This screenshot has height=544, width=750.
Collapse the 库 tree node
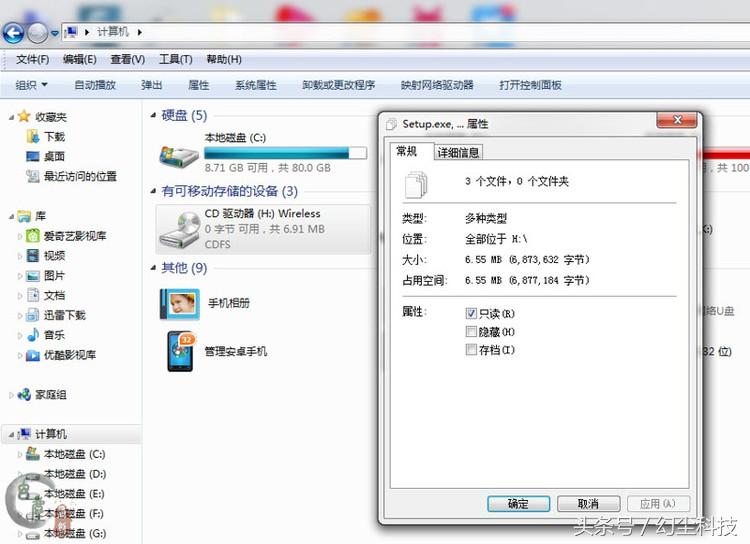[11, 217]
